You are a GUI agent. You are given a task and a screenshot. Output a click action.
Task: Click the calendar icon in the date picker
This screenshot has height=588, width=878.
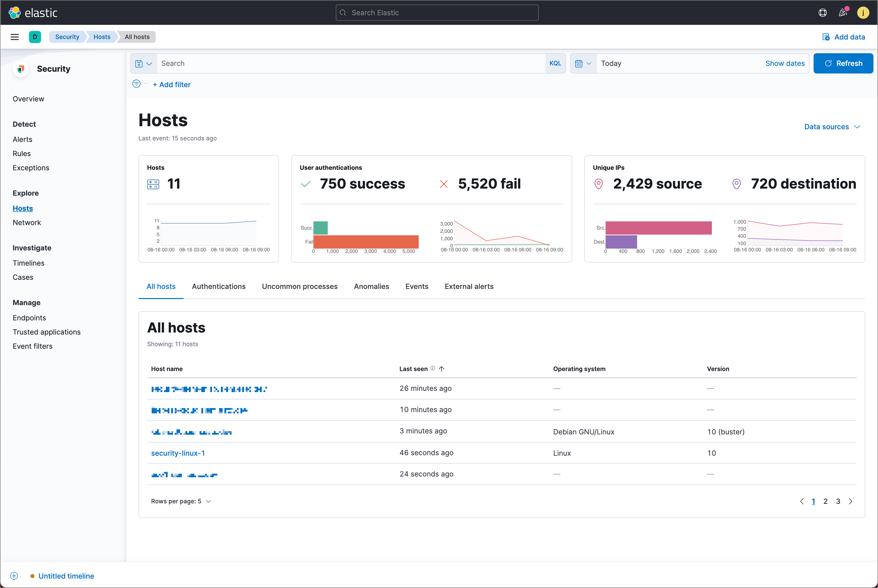click(579, 63)
